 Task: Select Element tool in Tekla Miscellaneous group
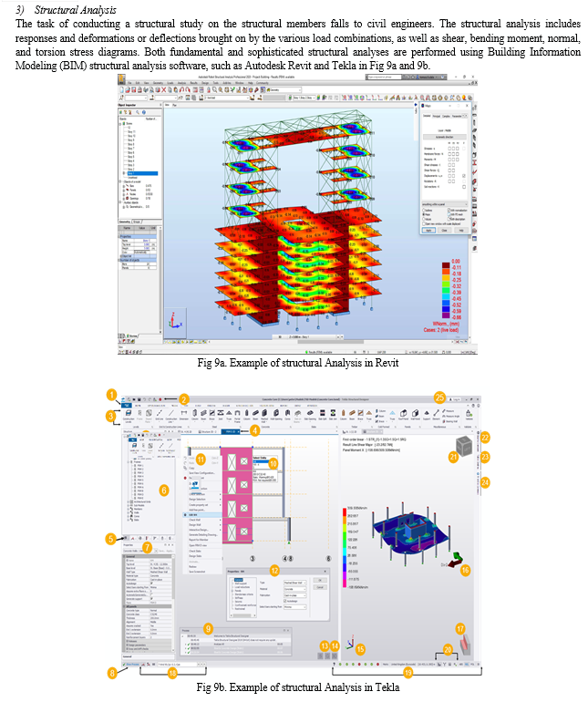coord(436,416)
